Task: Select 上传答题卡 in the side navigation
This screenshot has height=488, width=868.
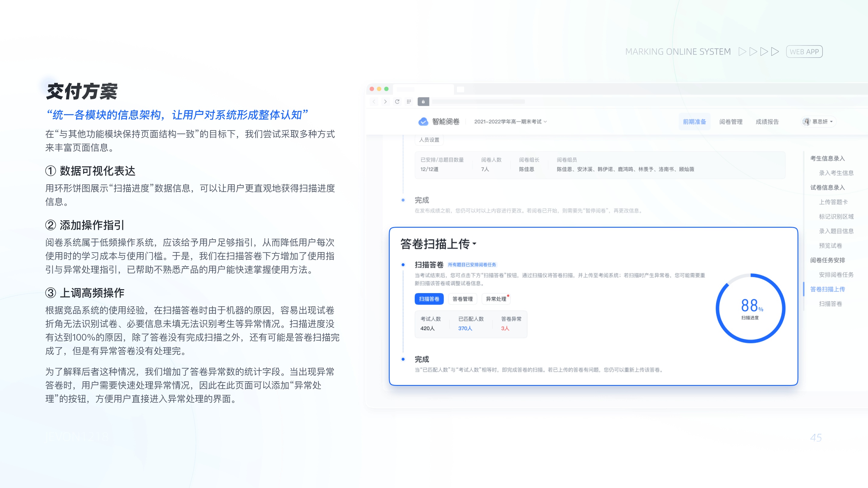Action: click(833, 202)
